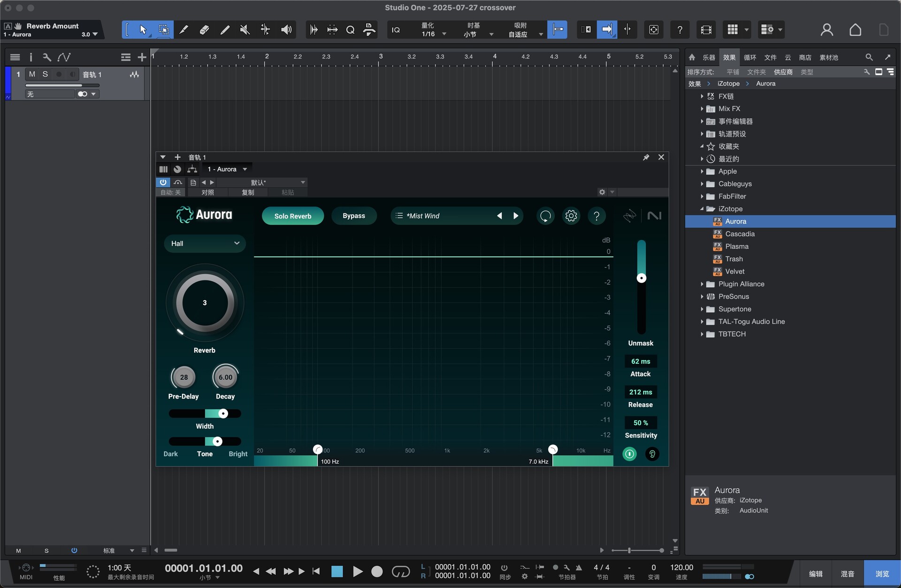Select the Listen tool speaker icon
Viewport: 901px width, 588px height.
[286, 30]
